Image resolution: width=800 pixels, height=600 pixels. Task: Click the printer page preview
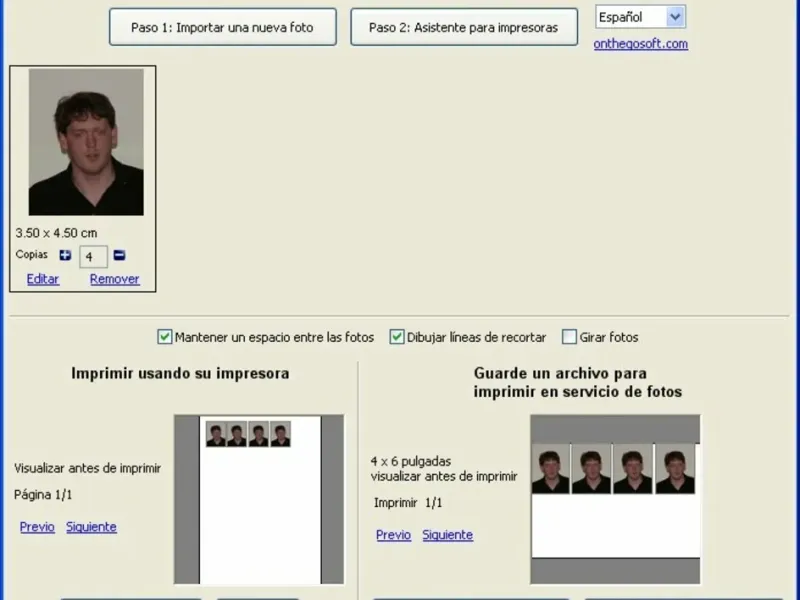[x=259, y=499]
